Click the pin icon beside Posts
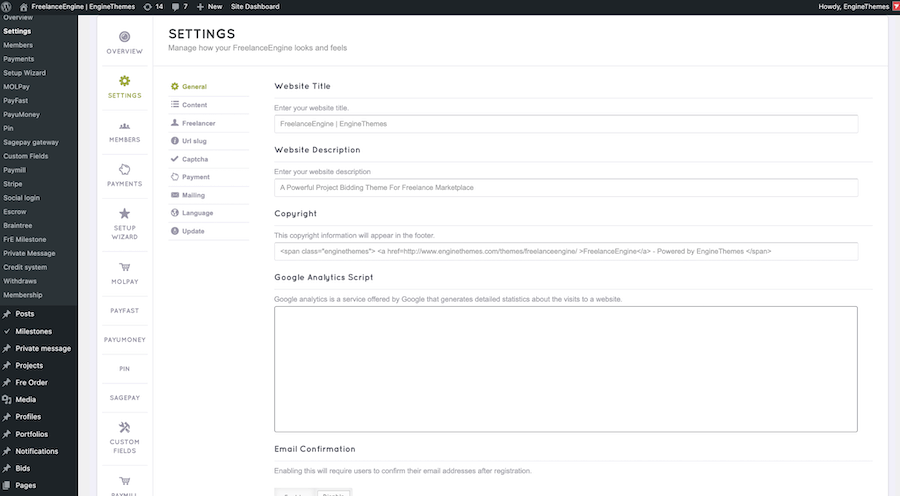This screenshot has height=496, width=900. pyautogui.click(x=7, y=314)
